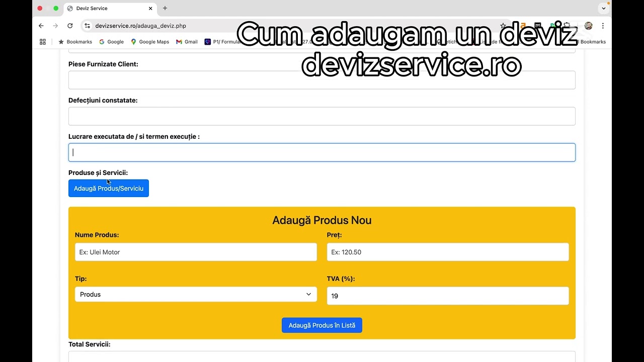The height and width of the screenshot is (362, 644).
Task: Click the Produse și Servicii label
Action: click(98, 172)
